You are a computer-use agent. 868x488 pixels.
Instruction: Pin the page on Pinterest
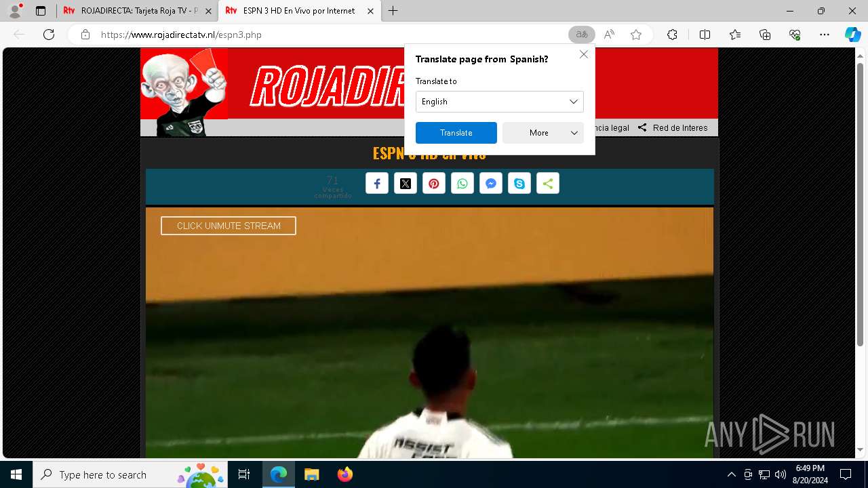(434, 184)
